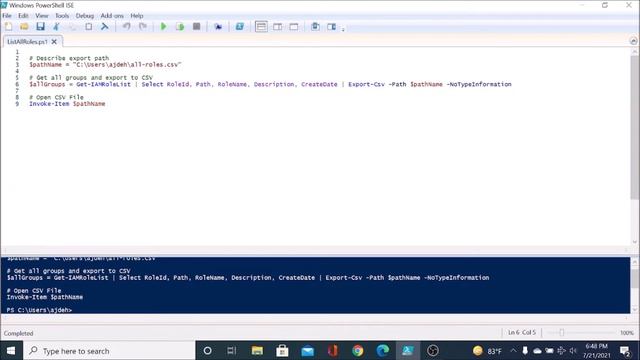Viewport: 640px width, 360px height.
Task: Open Task View on the taskbar
Action: coord(232,351)
